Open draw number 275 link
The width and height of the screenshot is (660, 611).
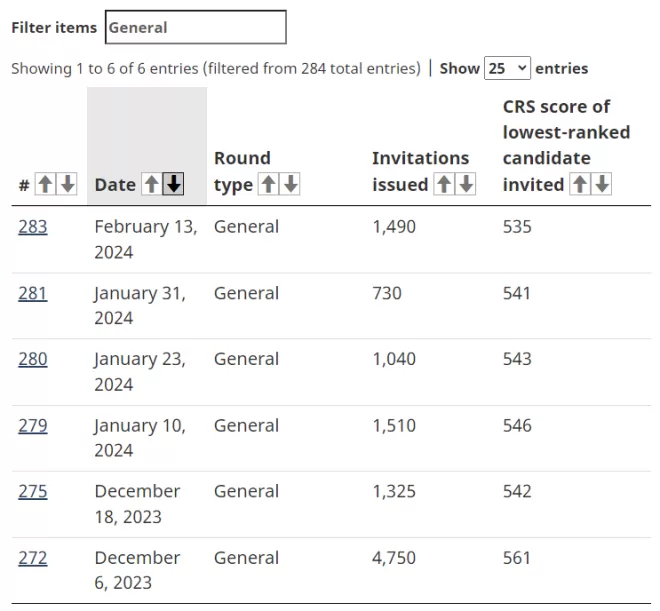click(33, 491)
